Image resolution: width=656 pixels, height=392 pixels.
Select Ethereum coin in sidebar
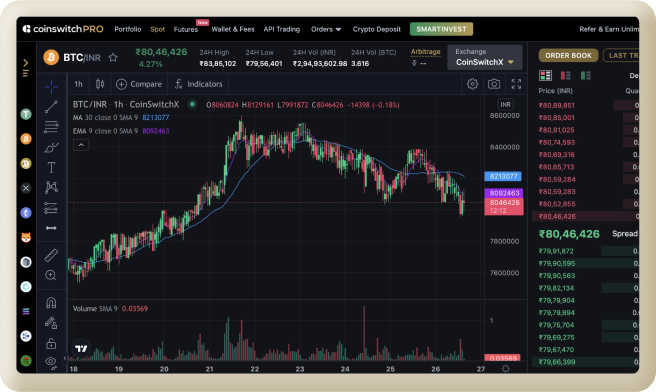coord(26,213)
